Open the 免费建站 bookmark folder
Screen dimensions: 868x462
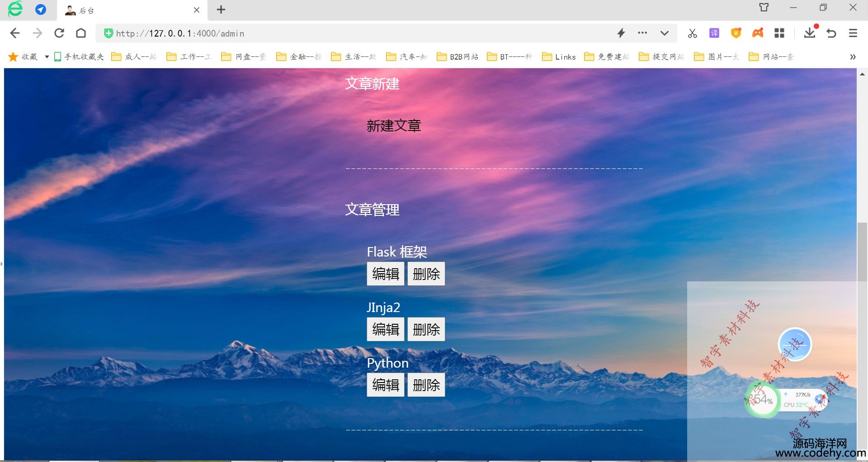607,56
